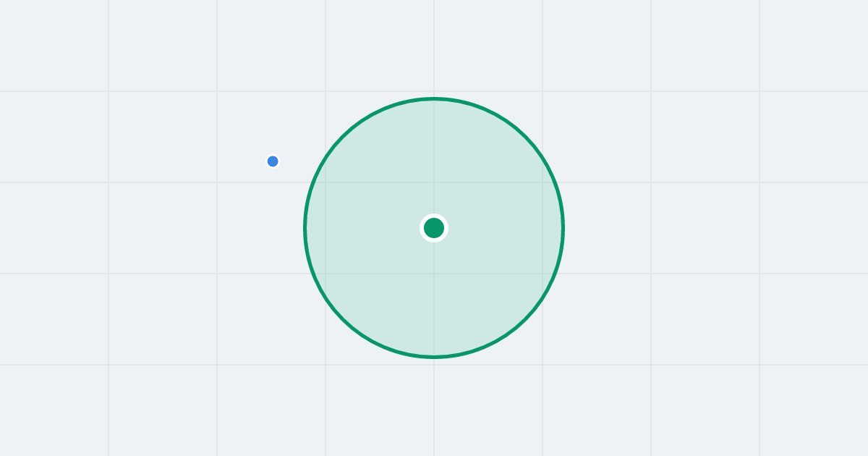Click the empty grid cell in the top-left canvas corner
868x456 pixels.
[54, 46]
